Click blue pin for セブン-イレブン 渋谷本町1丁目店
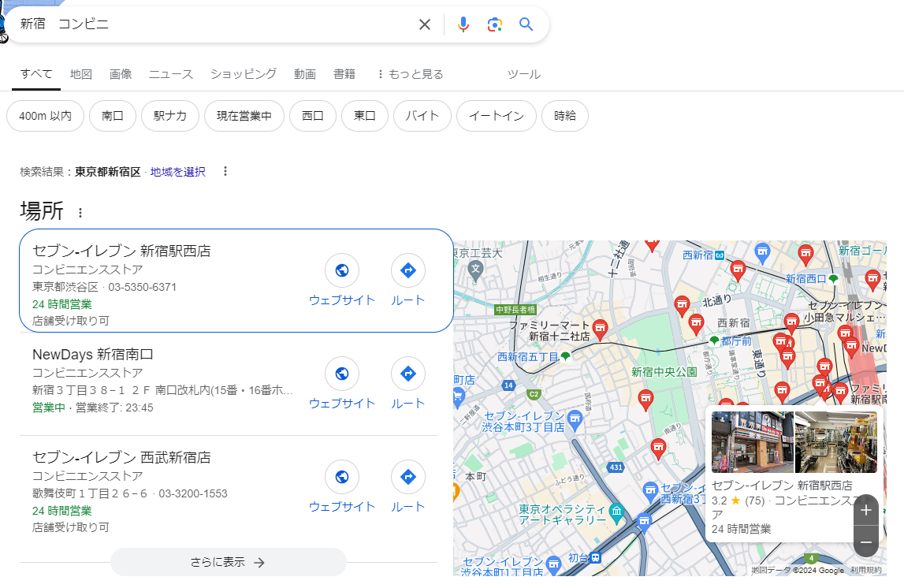 click(x=553, y=564)
